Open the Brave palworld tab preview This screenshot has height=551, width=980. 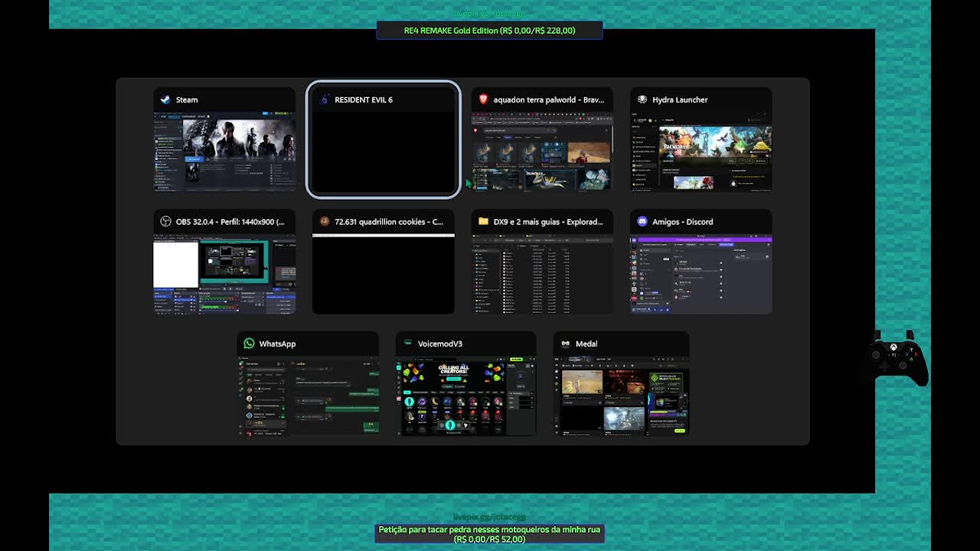point(542,152)
